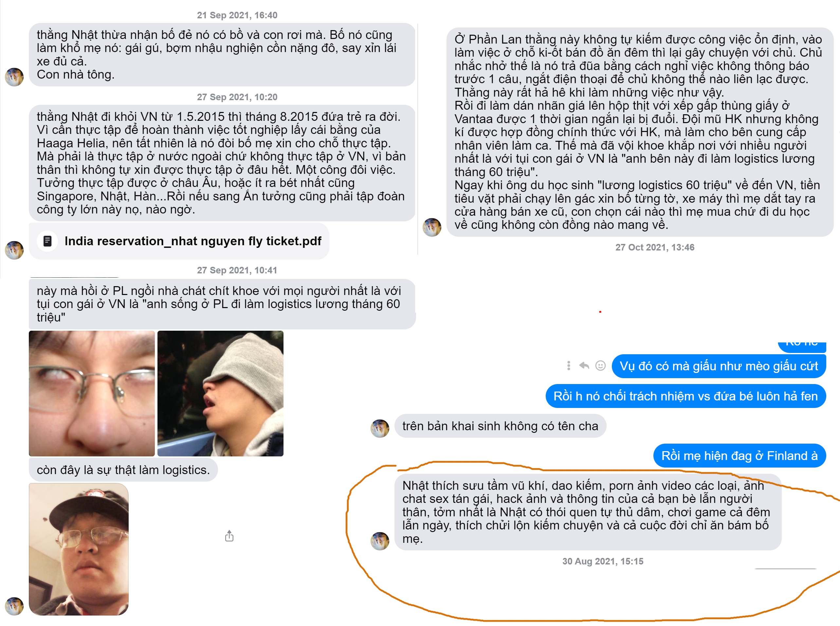Click avatar beside the cap photo at bottom
840x626 pixels.
14,606
